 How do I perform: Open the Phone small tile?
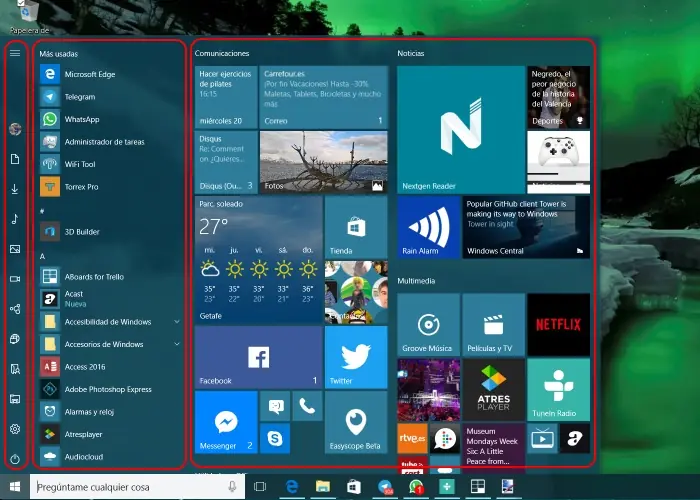click(307, 406)
